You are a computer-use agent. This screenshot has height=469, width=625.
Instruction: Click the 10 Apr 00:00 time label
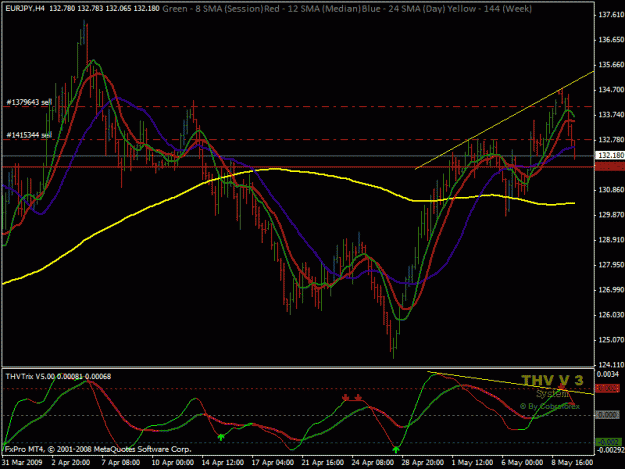(x=173, y=462)
